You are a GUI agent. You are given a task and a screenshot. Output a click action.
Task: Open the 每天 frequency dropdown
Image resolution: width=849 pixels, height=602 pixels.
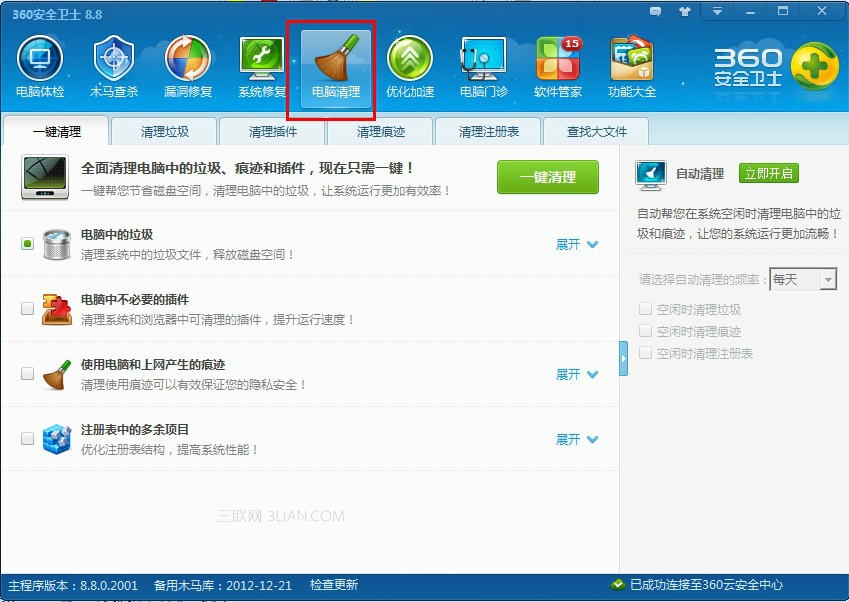pyautogui.click(x=803, y=279)
